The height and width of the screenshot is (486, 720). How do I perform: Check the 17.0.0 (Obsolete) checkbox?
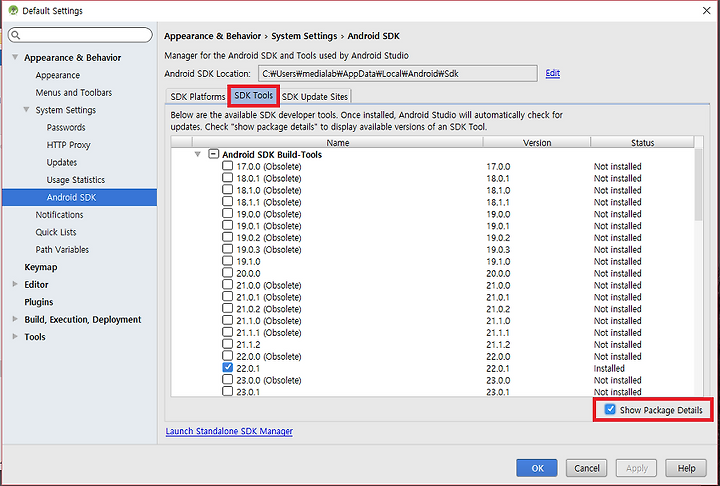pyautogui.click(x=227, y=166)
